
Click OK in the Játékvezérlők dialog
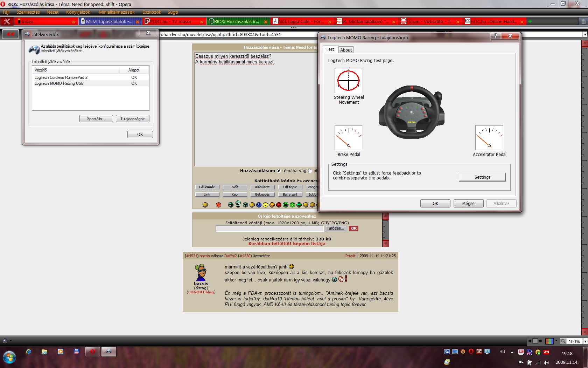(140, 134)
